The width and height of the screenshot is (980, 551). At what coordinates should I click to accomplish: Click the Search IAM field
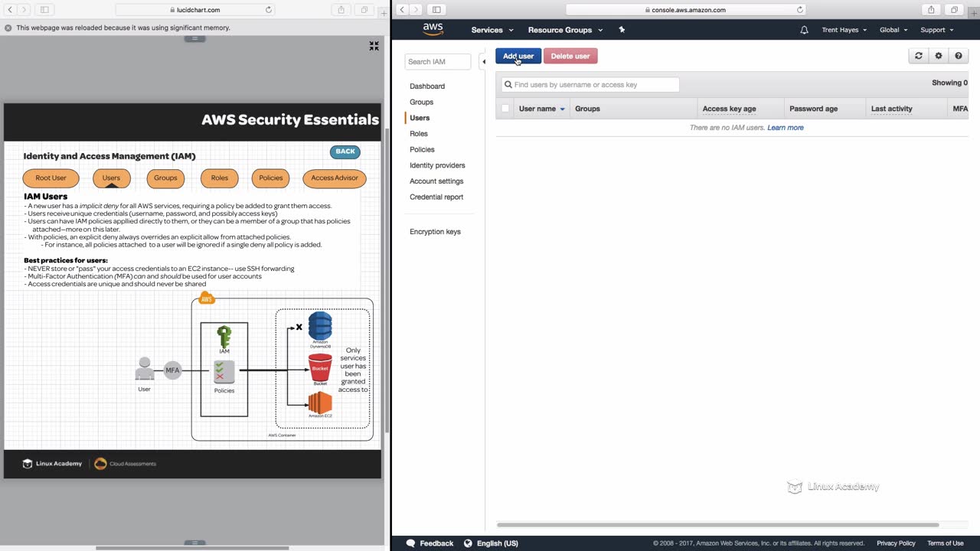coord(438,61)
